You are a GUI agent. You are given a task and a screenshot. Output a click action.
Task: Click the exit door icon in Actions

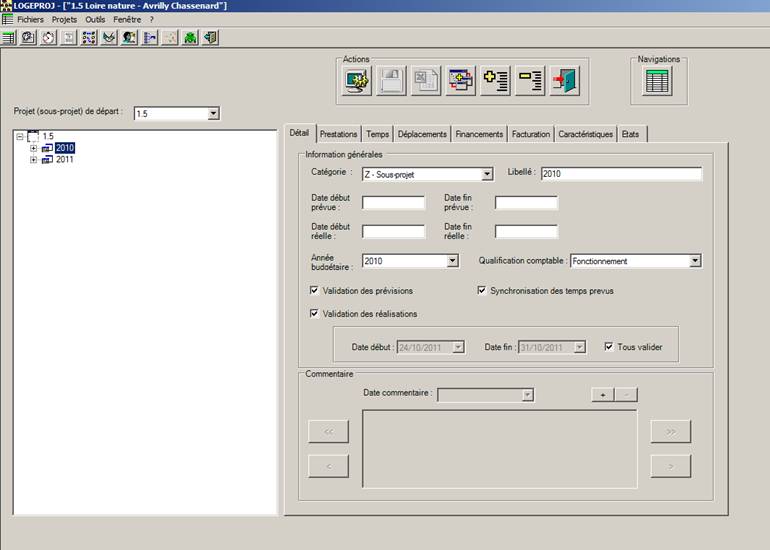[565, 82]
